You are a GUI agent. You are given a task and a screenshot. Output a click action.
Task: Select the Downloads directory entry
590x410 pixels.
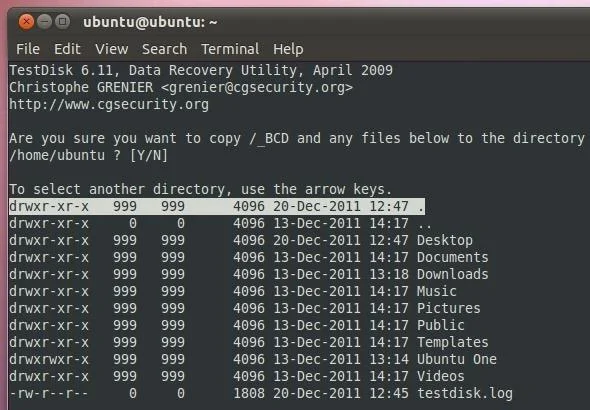pos(249,274)
